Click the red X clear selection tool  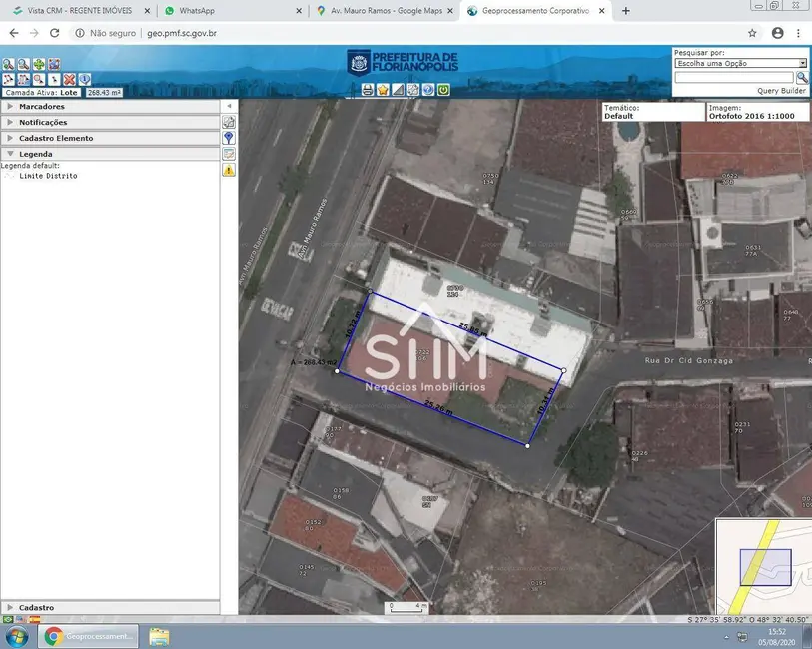click(69, 79)
